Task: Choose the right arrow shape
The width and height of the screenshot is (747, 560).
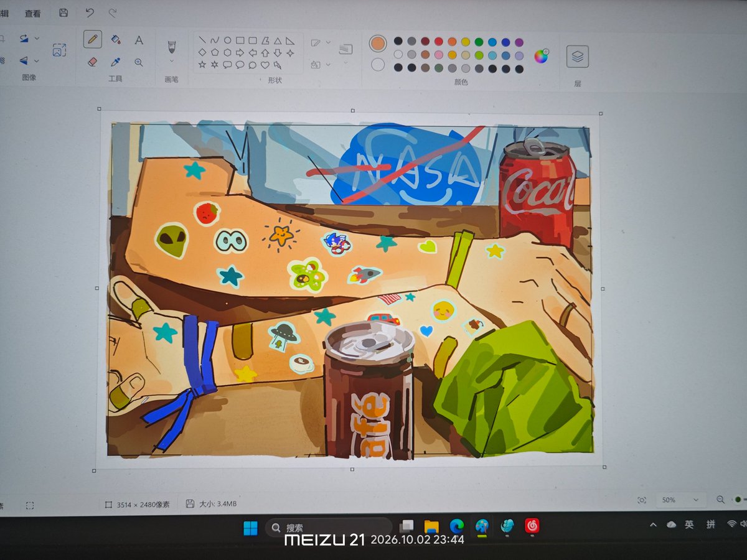Action: (x=240, y=52)
